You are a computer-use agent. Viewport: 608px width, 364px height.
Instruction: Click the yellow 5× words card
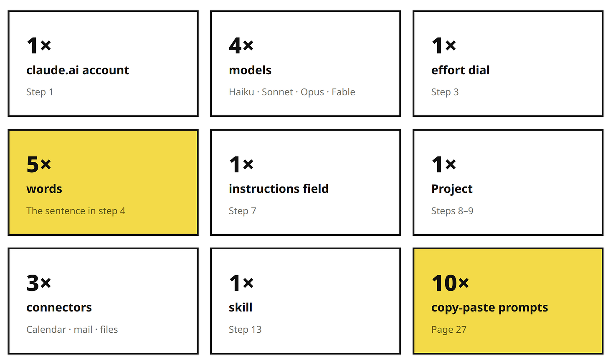pyautogui.click(x=103, y=182)
